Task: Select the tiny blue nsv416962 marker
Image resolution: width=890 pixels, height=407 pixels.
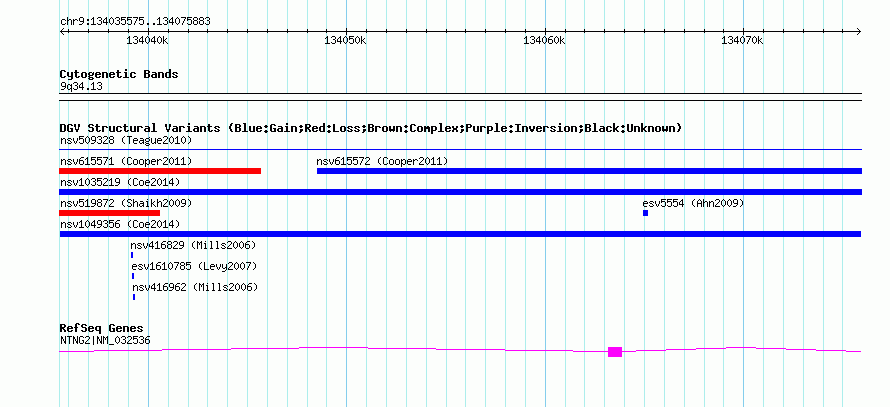Action: (134, 297)
